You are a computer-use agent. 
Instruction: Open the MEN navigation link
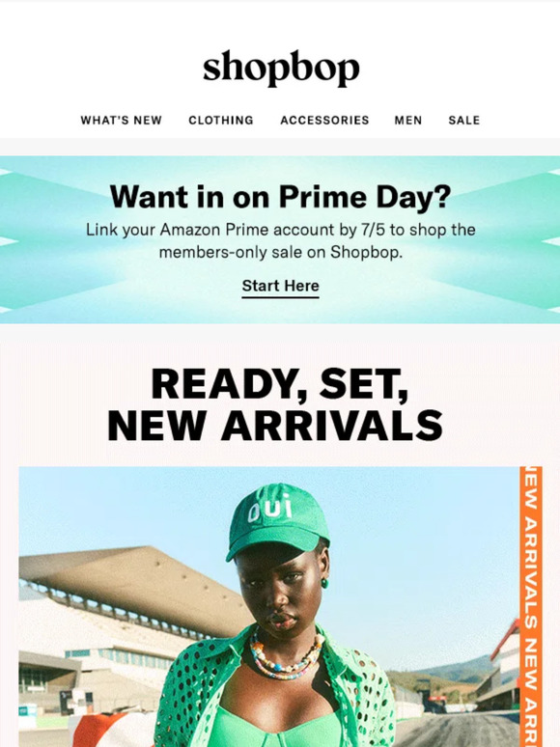[408, 120]
